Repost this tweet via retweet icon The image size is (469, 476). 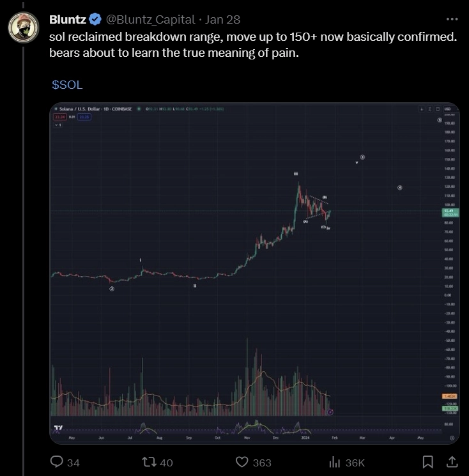[x=150, y=462]
